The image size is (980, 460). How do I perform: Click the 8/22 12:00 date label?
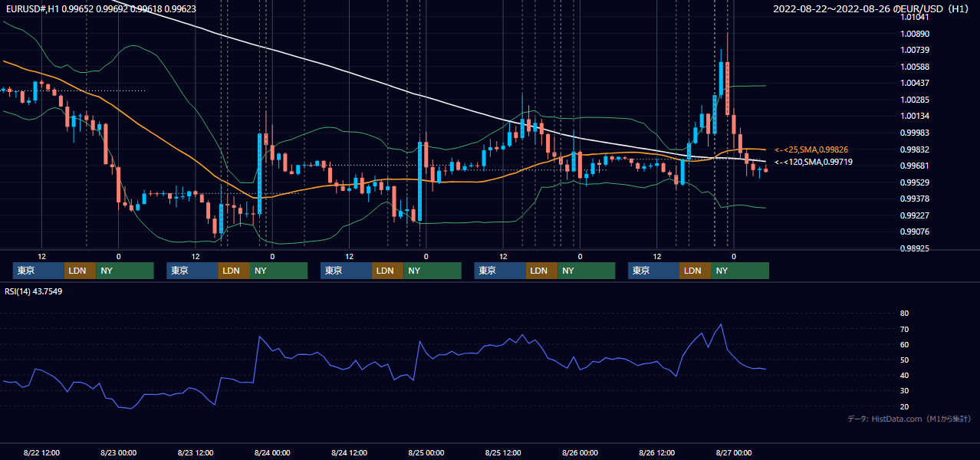[41, 452]
